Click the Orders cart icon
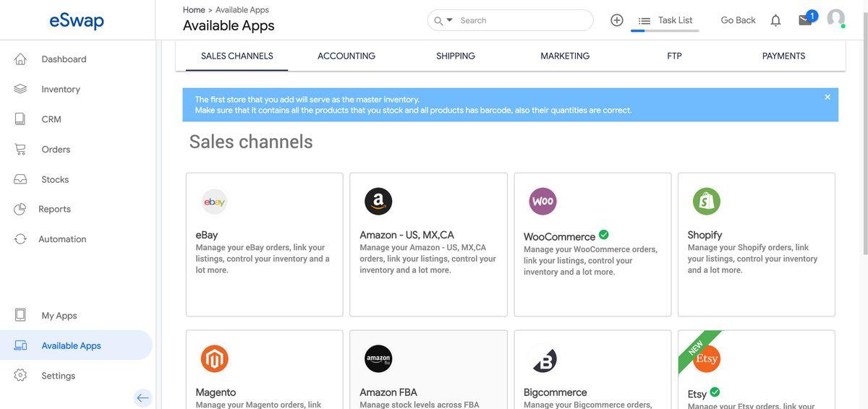 [x=20, y=149]
